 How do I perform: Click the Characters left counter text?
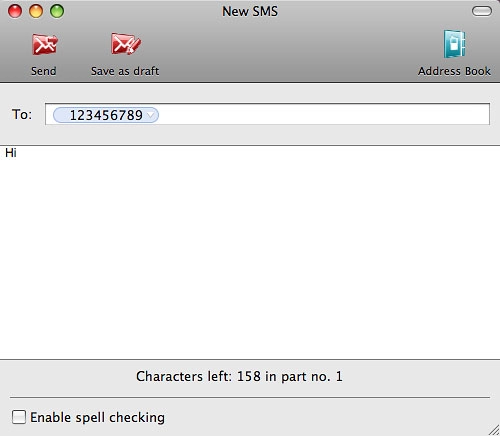click(239, 376)
